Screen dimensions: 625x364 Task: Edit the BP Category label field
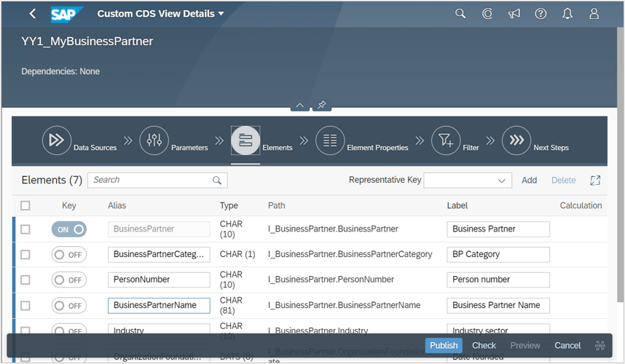tap(498, 255)
